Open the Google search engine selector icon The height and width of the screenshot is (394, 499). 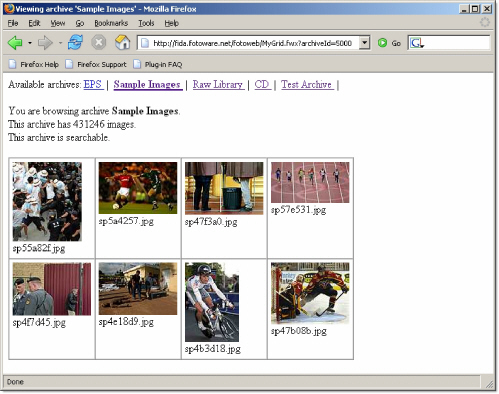(x=417, y=43)
